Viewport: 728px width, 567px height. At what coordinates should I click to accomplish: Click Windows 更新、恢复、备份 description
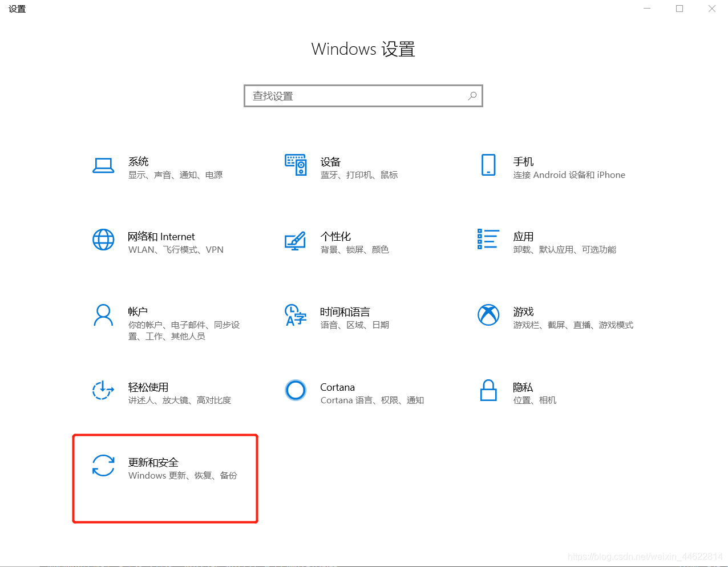pyautogui.click(x=183, y=476)
